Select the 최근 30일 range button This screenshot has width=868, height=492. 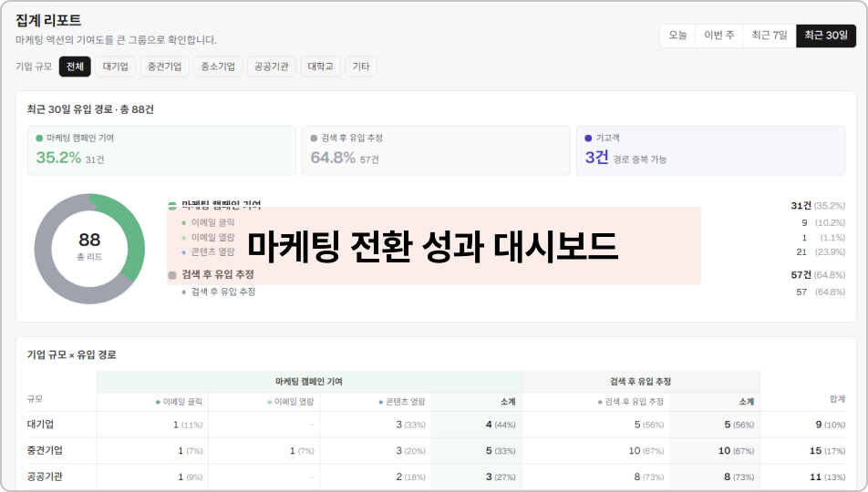826,36
